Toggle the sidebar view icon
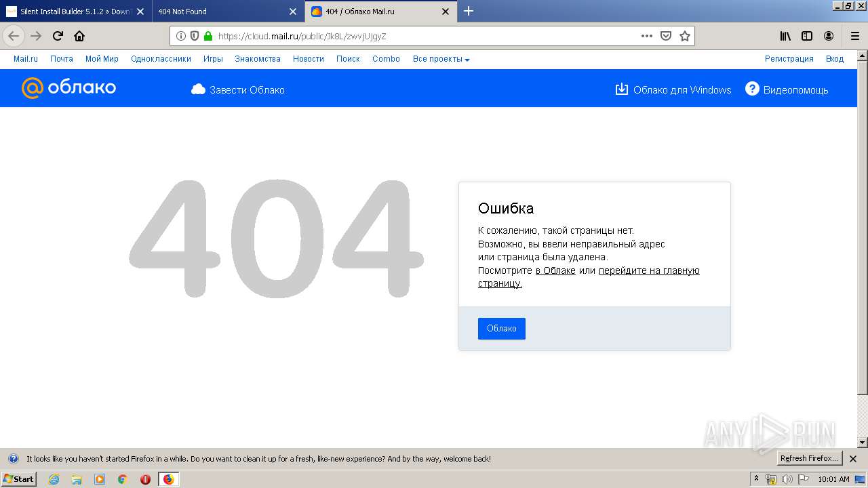 pyautogui.click(x=807, y=36)
